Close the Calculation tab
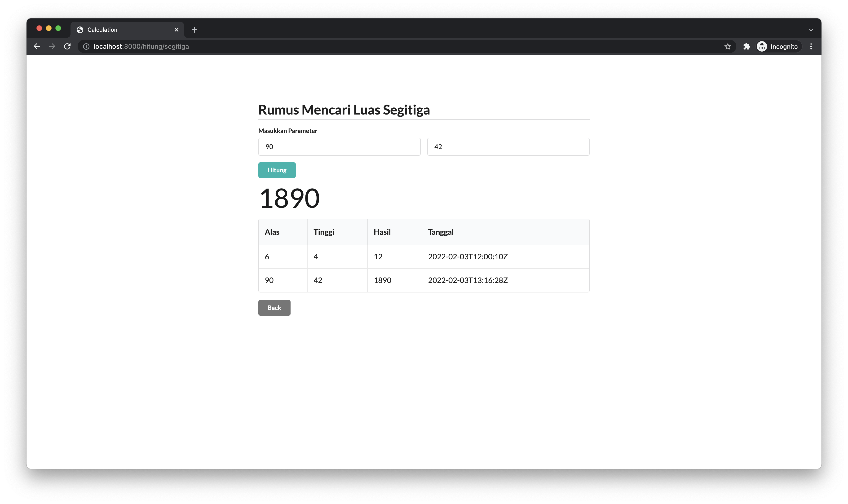Viewport: 848px width, 504px height. tap(176, 30)
